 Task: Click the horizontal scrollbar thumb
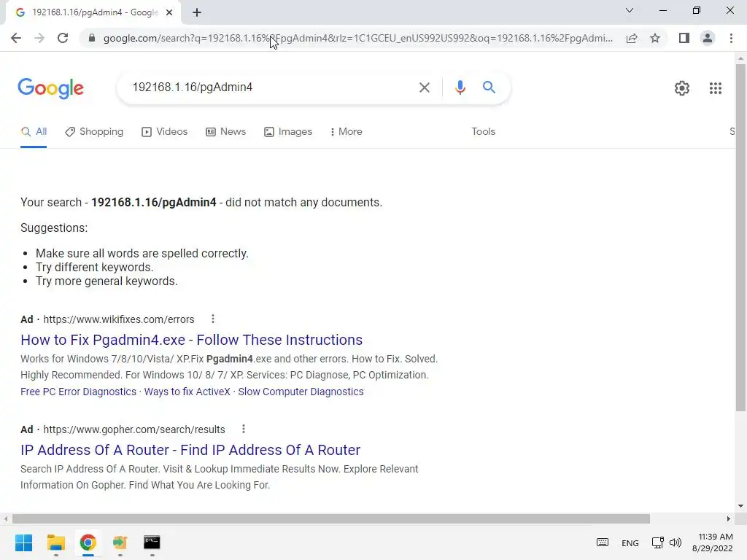[331, 518]
